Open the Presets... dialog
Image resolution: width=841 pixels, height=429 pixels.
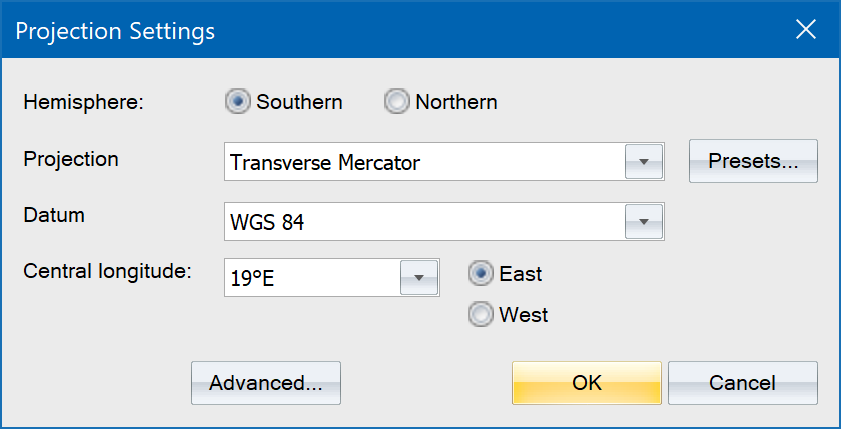click(753, 162)
